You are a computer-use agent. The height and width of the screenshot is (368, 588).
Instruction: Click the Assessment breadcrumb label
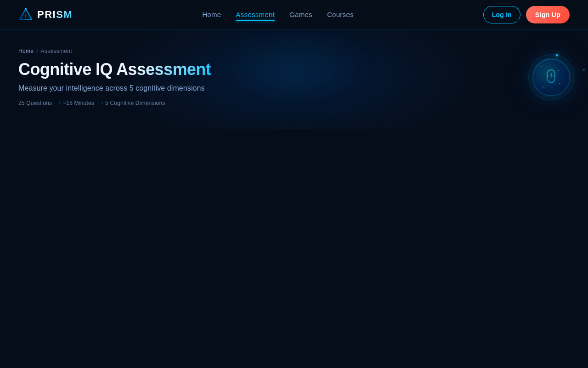coord(56,51)
